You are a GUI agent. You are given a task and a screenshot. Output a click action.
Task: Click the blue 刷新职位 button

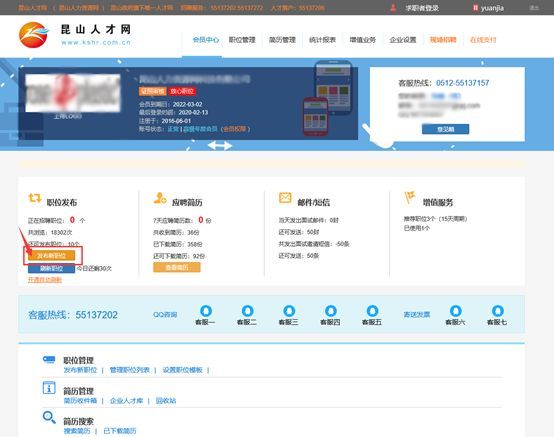point(52,268)
